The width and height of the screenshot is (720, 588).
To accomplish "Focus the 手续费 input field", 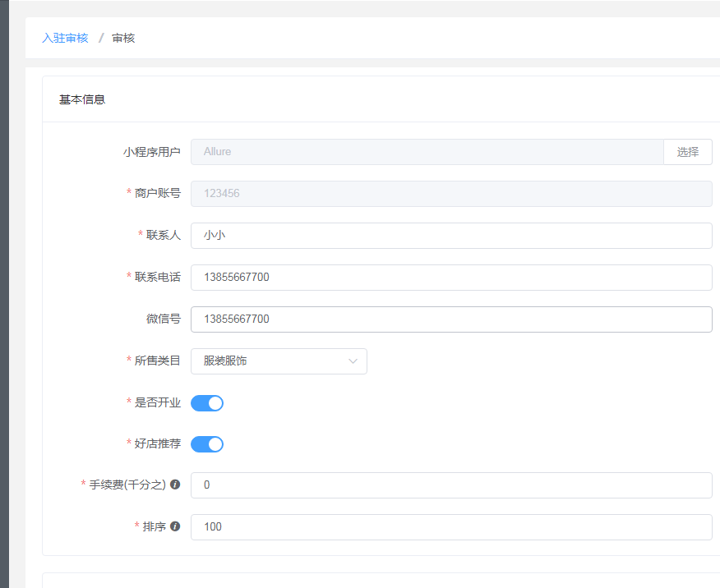I will pos(451,485).
